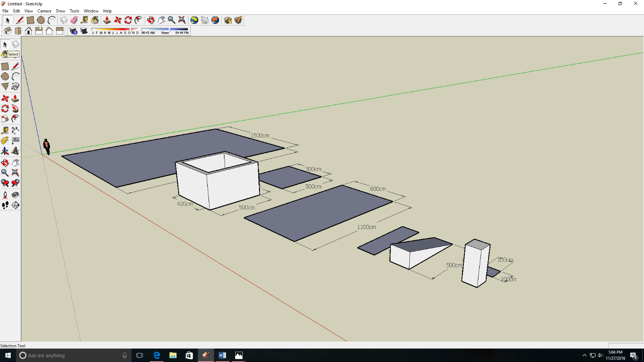This screenshot has width=644, height=362.
Task: Pick the 3D Text tool in left toolbar
Action: [15, 151]
